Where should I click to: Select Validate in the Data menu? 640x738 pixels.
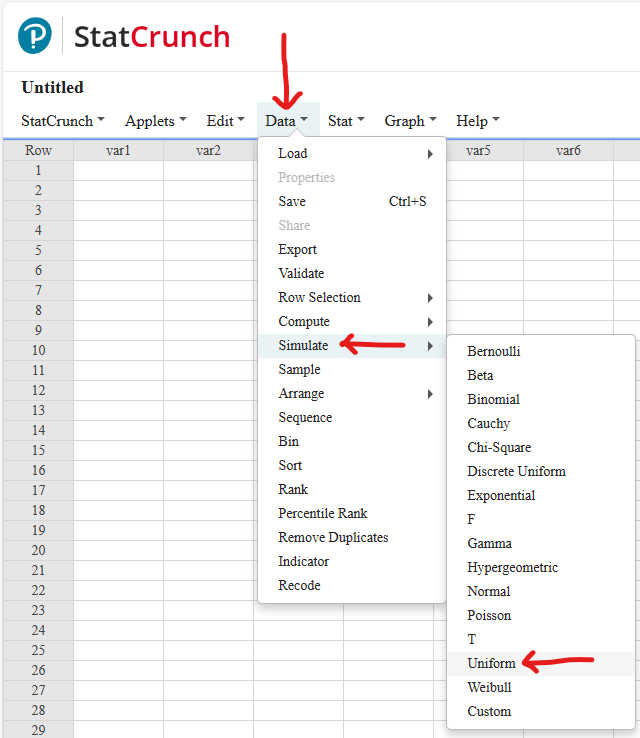point(352,273)
